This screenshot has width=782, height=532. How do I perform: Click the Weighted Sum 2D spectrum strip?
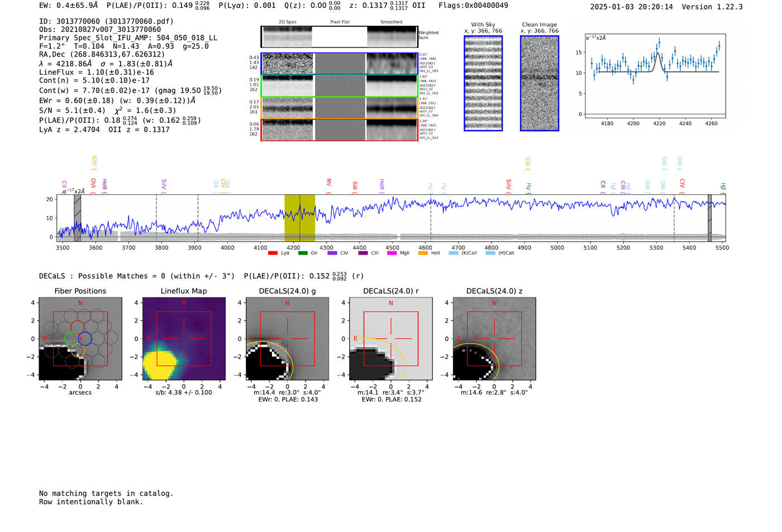(x=339, y=37)
